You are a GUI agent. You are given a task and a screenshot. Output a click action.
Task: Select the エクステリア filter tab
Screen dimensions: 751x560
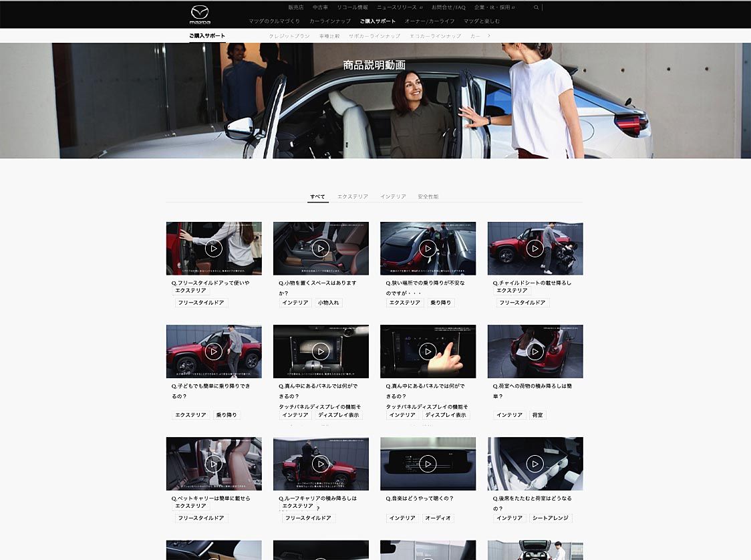[x=353, y=196]
